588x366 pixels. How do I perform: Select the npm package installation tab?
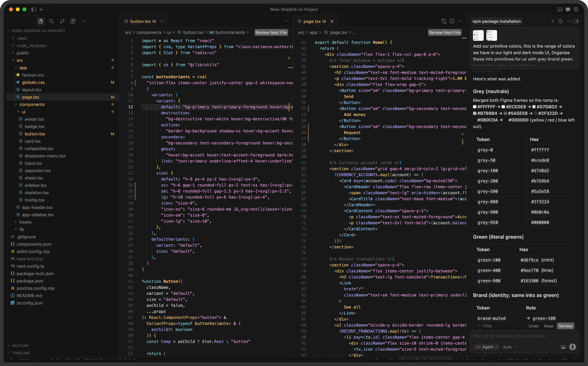(497, 21)
